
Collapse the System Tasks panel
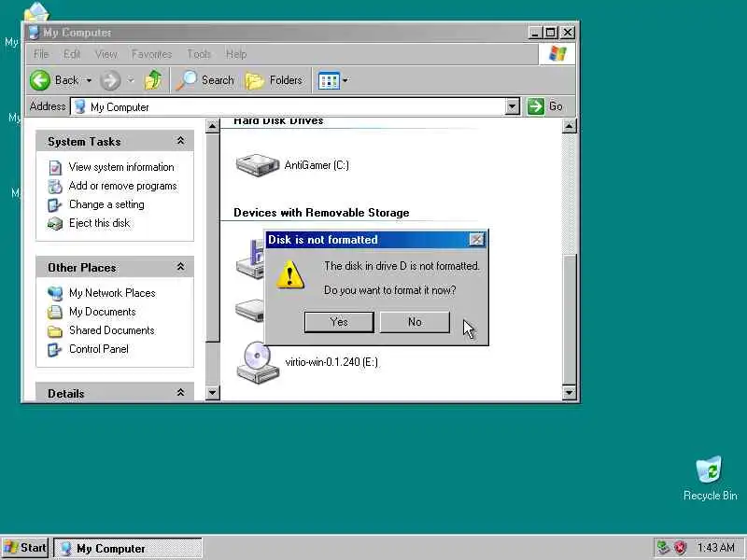[180, 141]
